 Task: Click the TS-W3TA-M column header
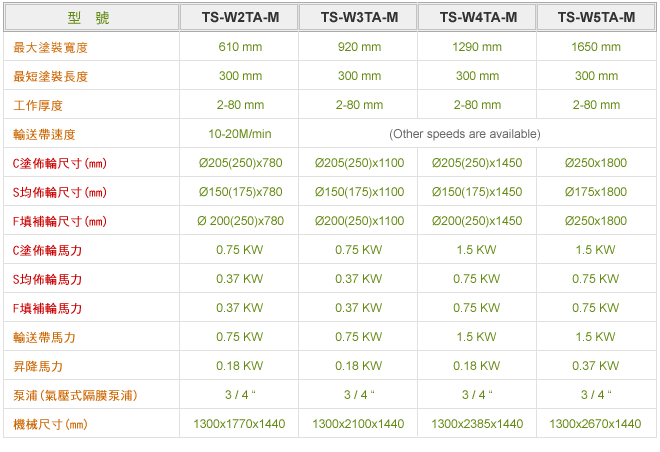pyautogui.click(x=359, y=17)
